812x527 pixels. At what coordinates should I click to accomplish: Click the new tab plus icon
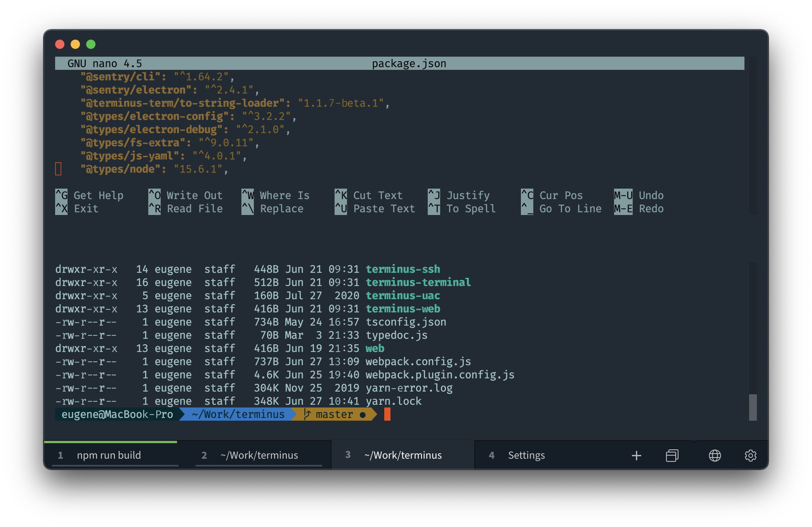pyautogui.click(x=636, y=456)
